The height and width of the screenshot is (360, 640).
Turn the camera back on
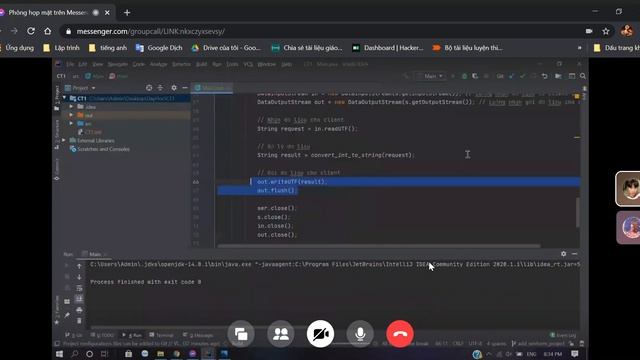320,334
